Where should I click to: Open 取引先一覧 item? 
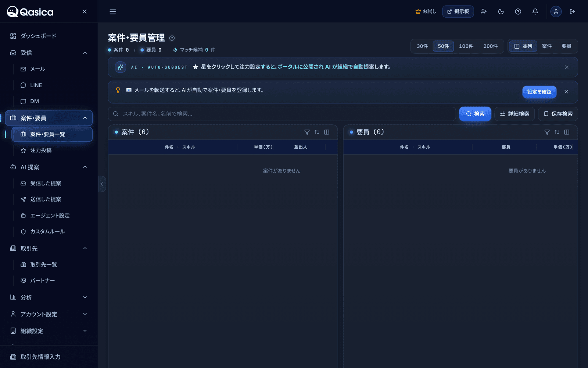52,265
